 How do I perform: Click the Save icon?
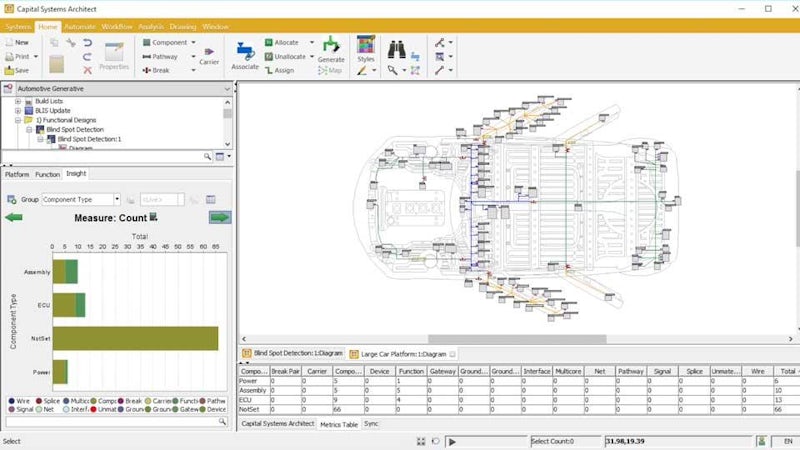click(16, 70)
